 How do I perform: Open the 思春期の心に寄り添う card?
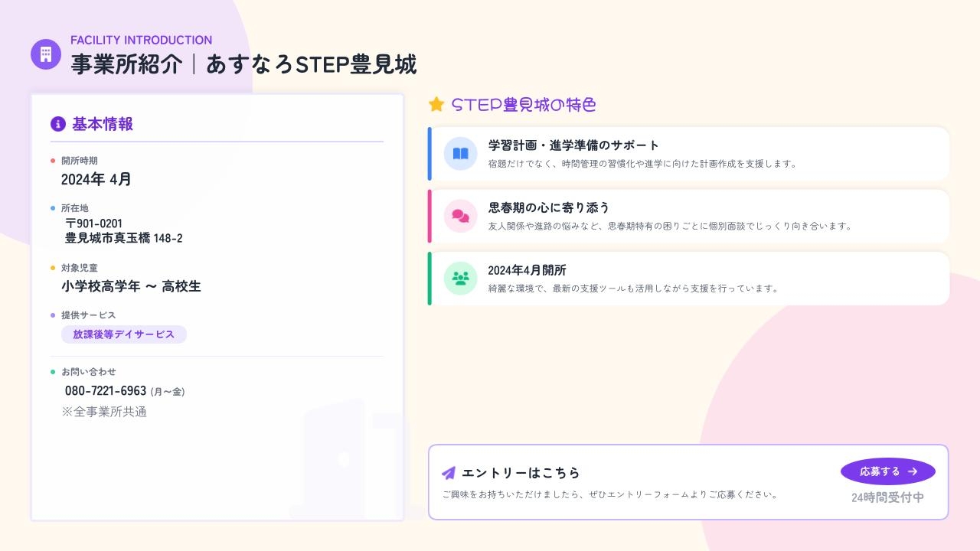(x=689, y=217)
